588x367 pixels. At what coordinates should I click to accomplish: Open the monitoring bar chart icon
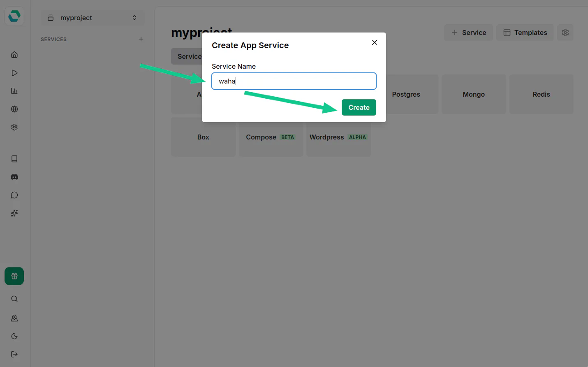click(14, 91)
